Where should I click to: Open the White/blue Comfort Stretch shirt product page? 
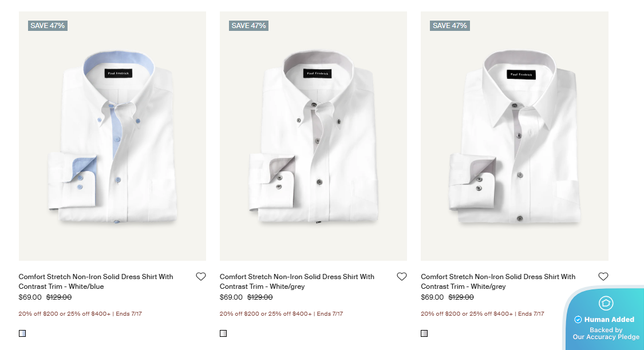pyautogui.click(x=95, y=281)
